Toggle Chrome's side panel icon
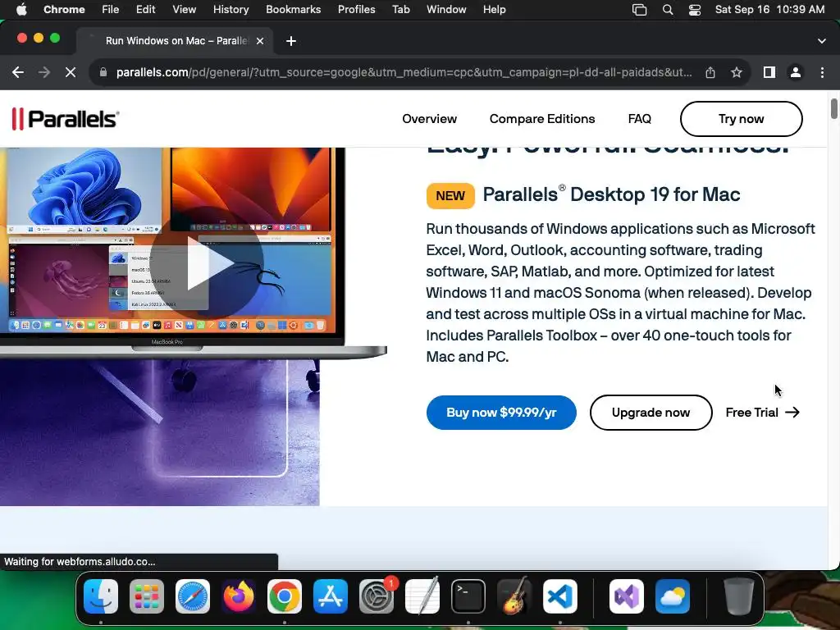This screenshot has height=630, width=840. click(769, 72)
